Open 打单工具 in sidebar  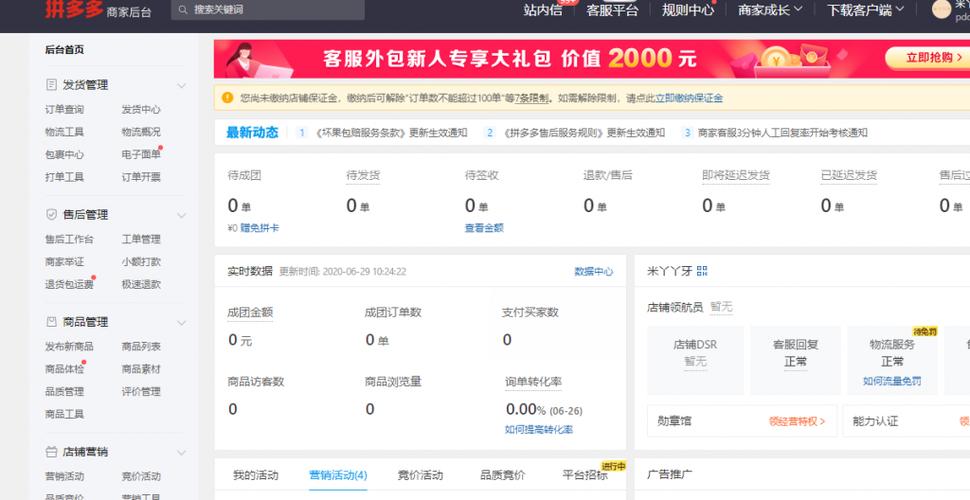[x=64, y=177]
